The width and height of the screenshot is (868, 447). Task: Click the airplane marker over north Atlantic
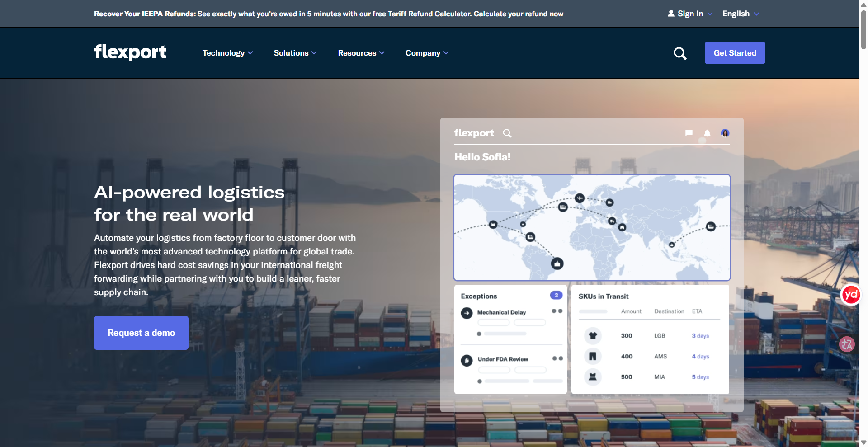580,198
